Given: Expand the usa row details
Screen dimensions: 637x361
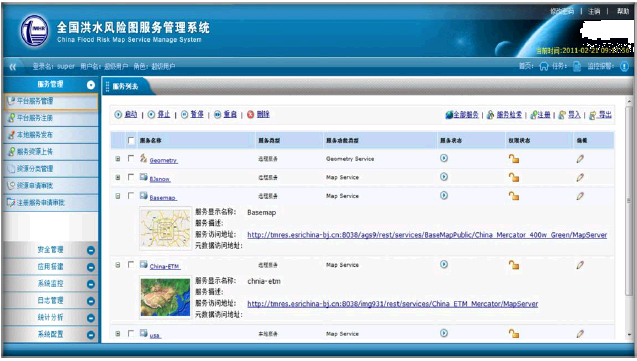Looking at the screenshot, I should (x=117, y=333).
